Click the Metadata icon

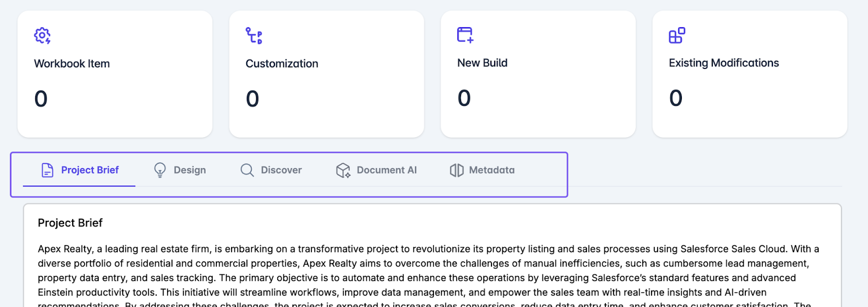pyautogui.click(x=457, y=170)
